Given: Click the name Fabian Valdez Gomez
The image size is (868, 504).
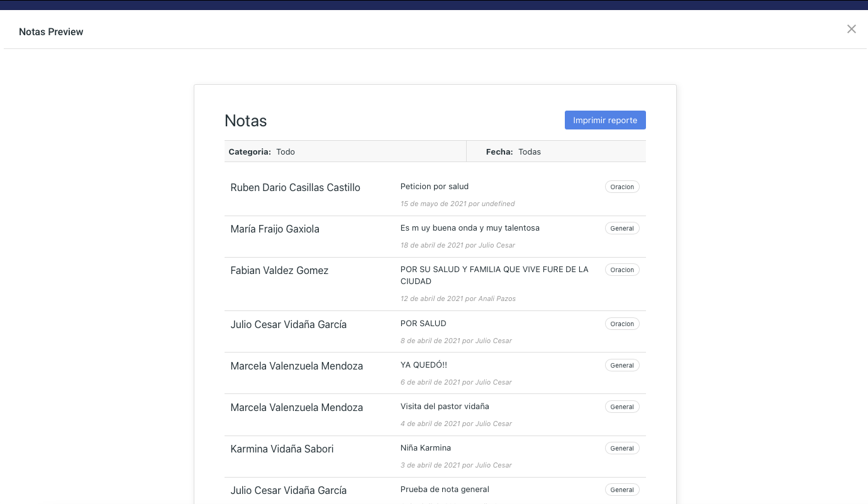Looking at the screenshot, I should (x=279, y=270).
